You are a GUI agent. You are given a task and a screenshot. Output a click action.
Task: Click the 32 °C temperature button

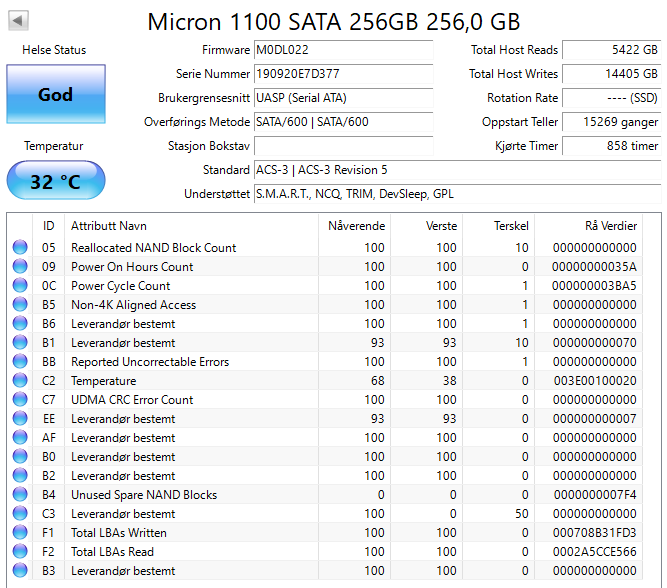click(x=56, y=180)
